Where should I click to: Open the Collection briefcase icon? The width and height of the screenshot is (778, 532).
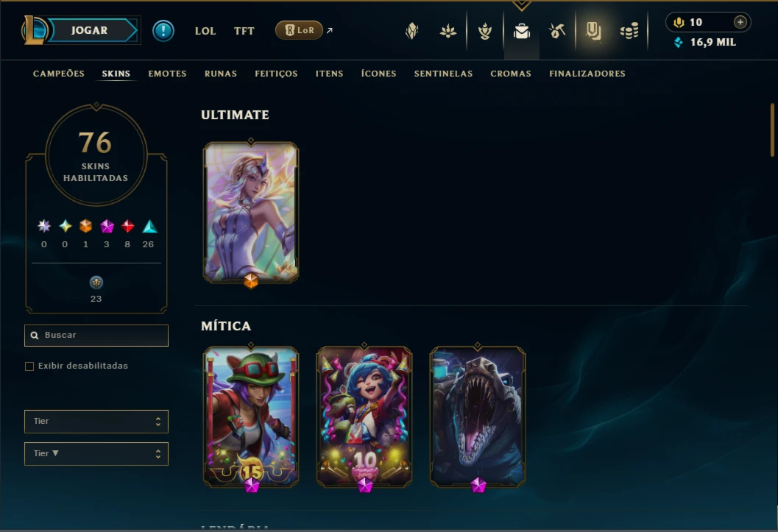coord(521,31)
